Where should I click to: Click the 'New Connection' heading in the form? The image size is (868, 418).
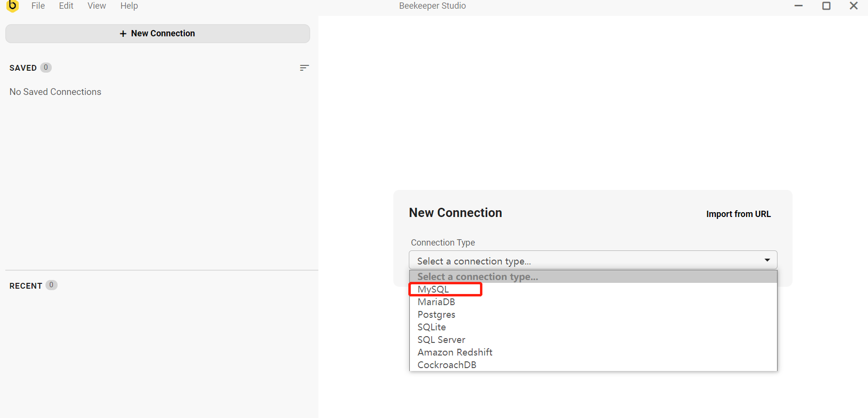pos(455,213)
